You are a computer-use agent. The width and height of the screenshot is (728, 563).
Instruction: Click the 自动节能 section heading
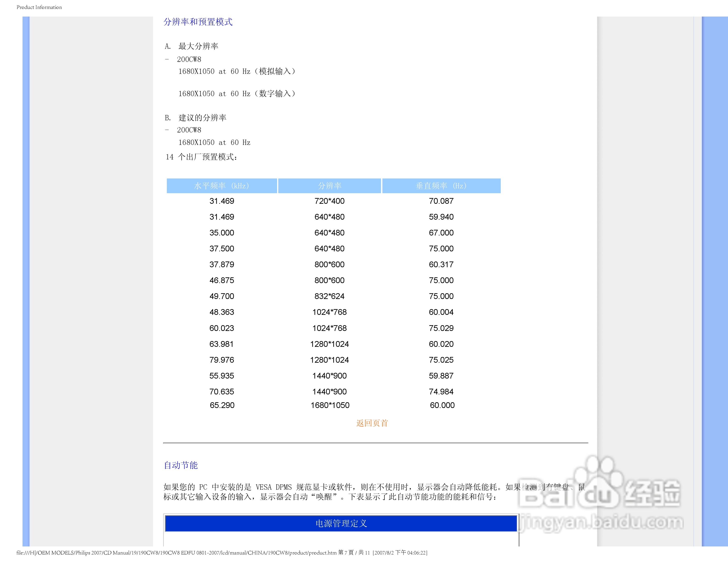pyautogui.click(x=181, y=465)
